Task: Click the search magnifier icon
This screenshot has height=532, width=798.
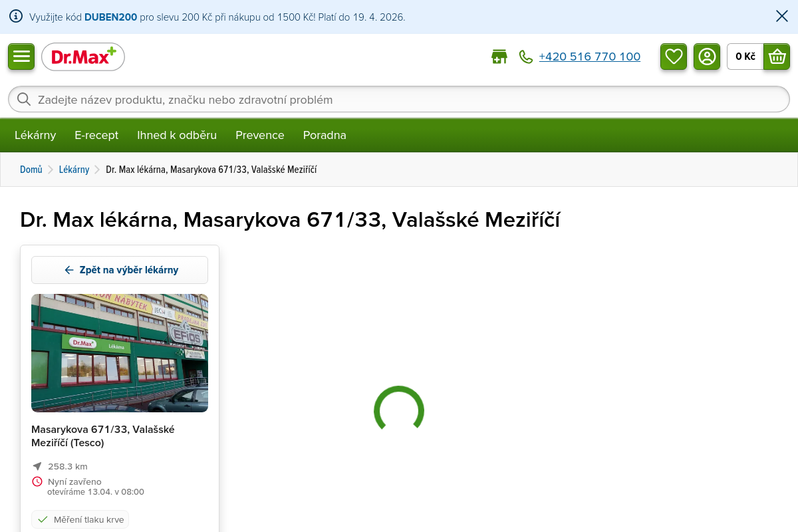Action: pos(24,100)
